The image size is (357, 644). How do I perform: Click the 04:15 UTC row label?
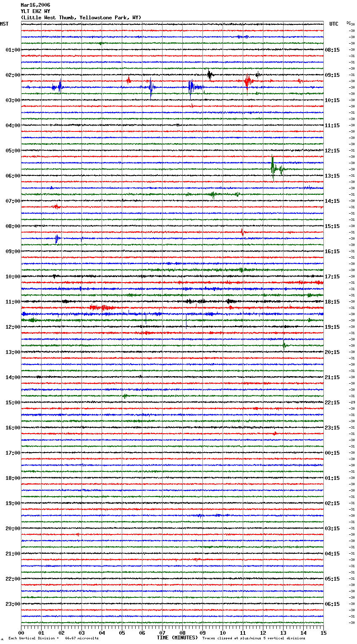point(332,554)
